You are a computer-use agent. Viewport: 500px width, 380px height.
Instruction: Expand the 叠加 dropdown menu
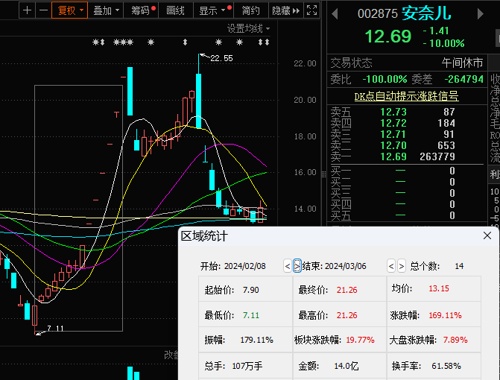coord(106,10)
